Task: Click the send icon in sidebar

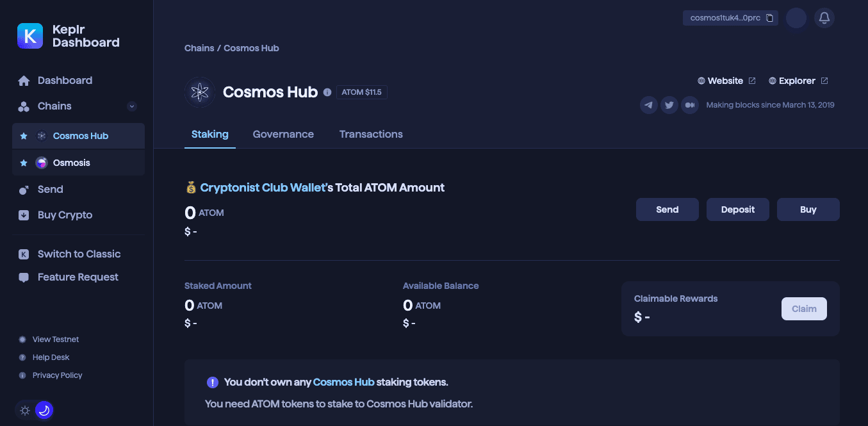Action: pyautogui.click(x=24, y=190)
